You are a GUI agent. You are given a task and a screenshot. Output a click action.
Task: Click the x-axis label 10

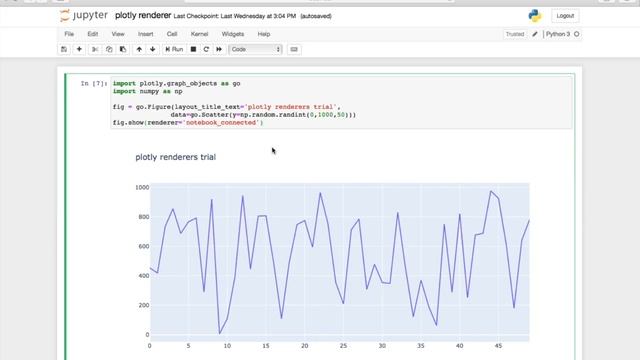pyautogui.click(x=227, y=346)
